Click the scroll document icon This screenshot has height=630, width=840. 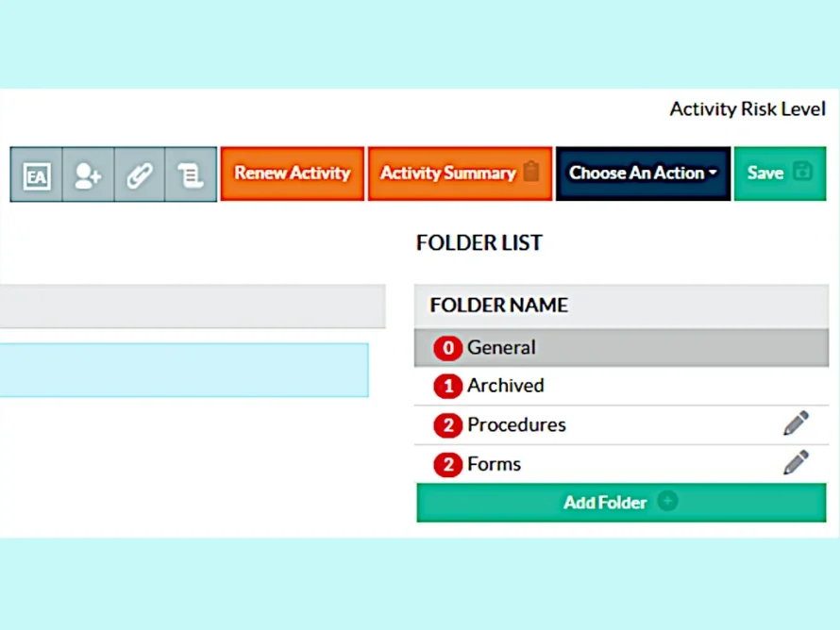coord(191,174)
